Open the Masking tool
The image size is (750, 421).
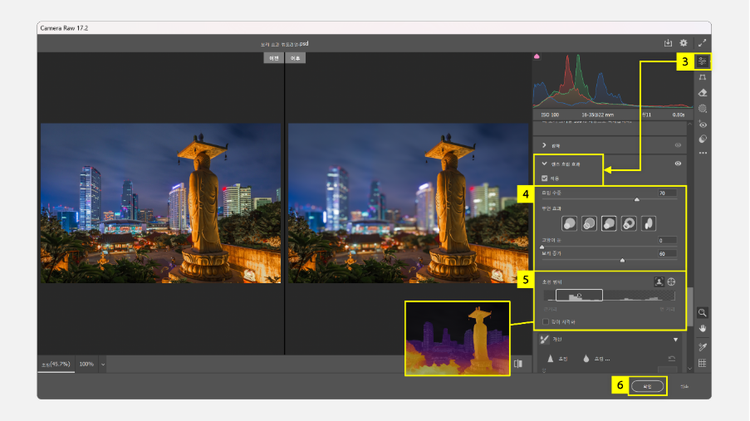pyautogui.click(x=702, y=109)
